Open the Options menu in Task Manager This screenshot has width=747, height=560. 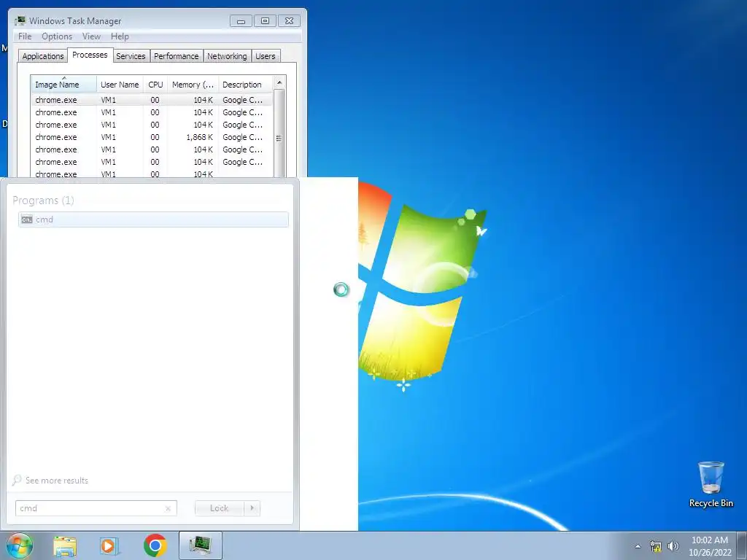(57, 36)
